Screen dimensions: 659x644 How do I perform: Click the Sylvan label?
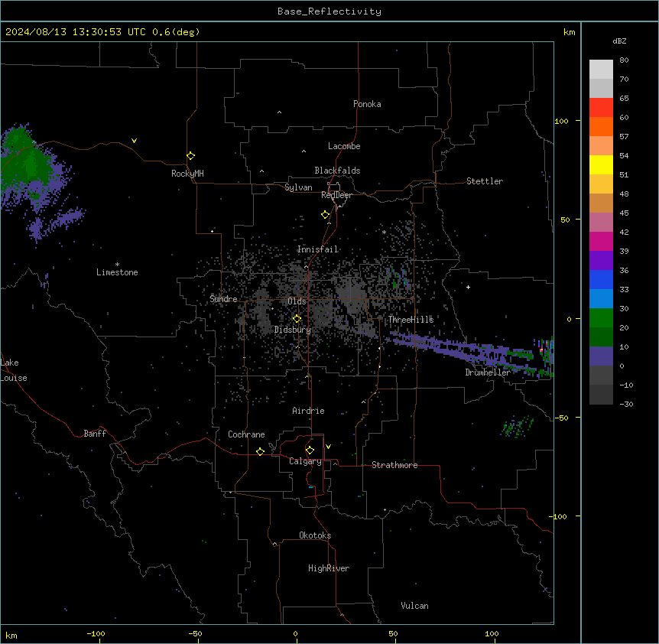298,187
